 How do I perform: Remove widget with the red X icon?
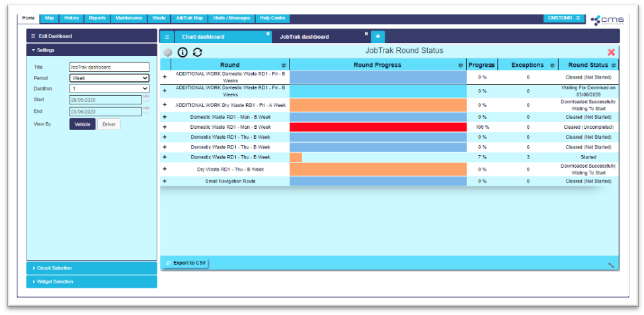(x=611, y=52)
